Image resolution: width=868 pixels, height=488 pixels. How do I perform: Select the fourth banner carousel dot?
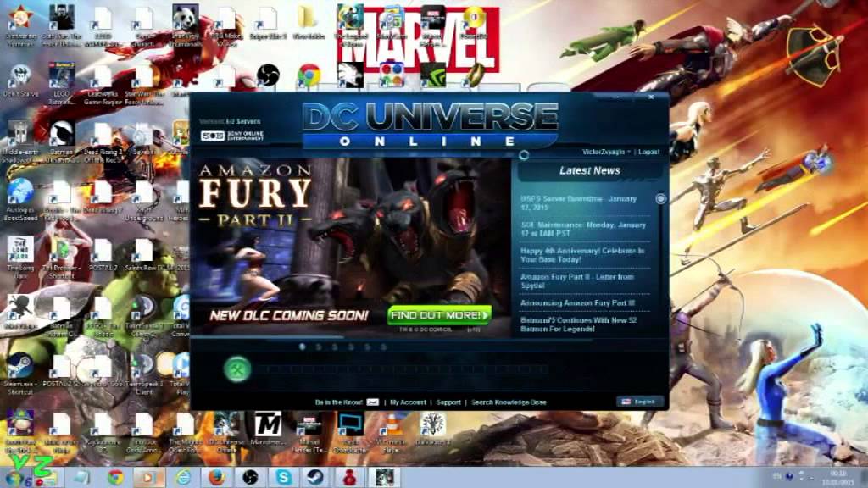coord(351,347)
